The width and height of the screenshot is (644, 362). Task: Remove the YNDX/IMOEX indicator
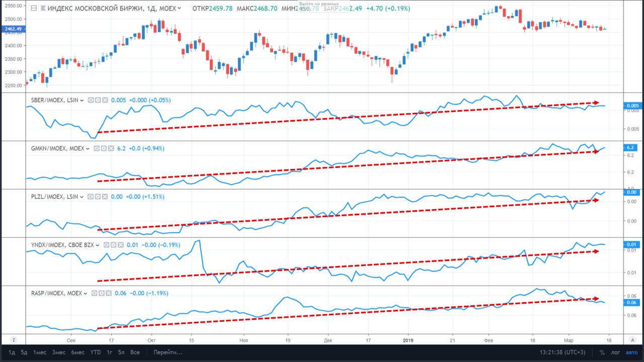(120, 245)
